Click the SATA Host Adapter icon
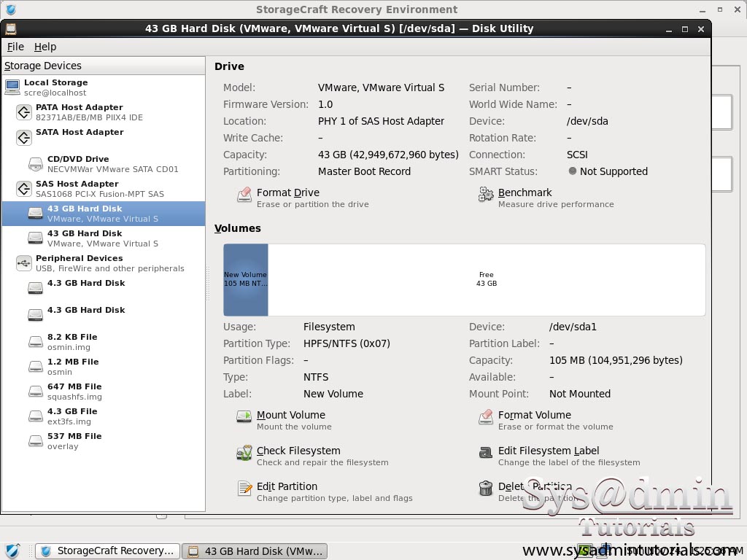747x560 pixels. click(x=24, y=137)
